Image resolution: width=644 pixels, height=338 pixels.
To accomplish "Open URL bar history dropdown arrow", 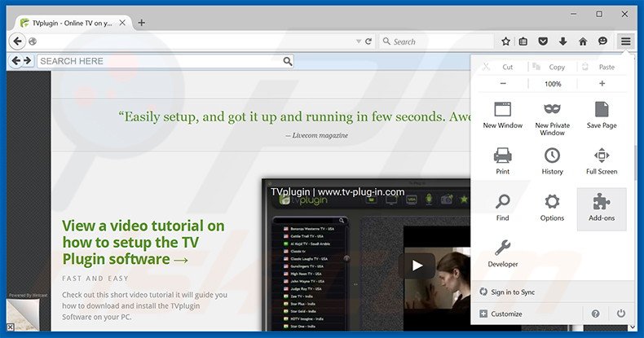I will coord(359,42).
